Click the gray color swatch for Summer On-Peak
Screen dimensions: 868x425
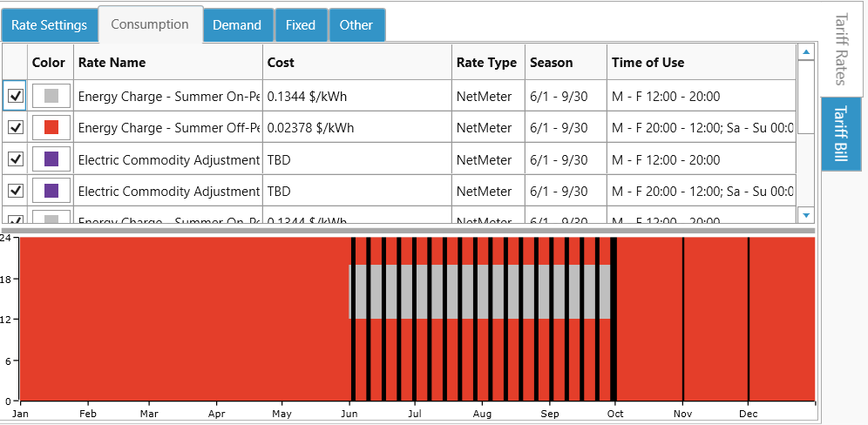click(x=51, y=97)
